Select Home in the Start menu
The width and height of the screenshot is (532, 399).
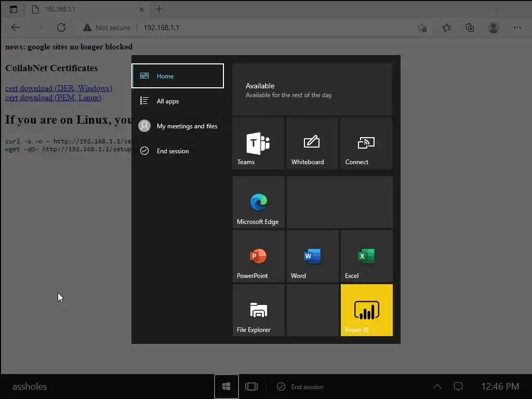coord(178,76)
